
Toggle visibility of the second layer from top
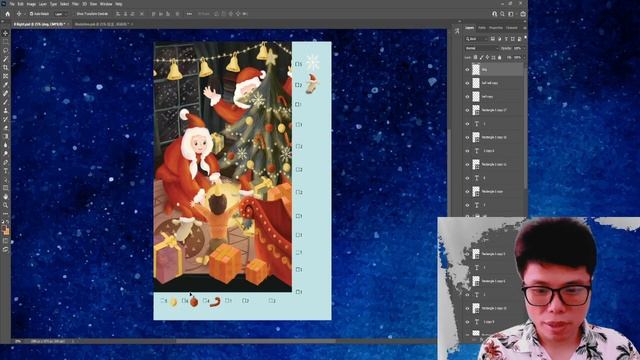pyautogui.click(x=467, y=83)
